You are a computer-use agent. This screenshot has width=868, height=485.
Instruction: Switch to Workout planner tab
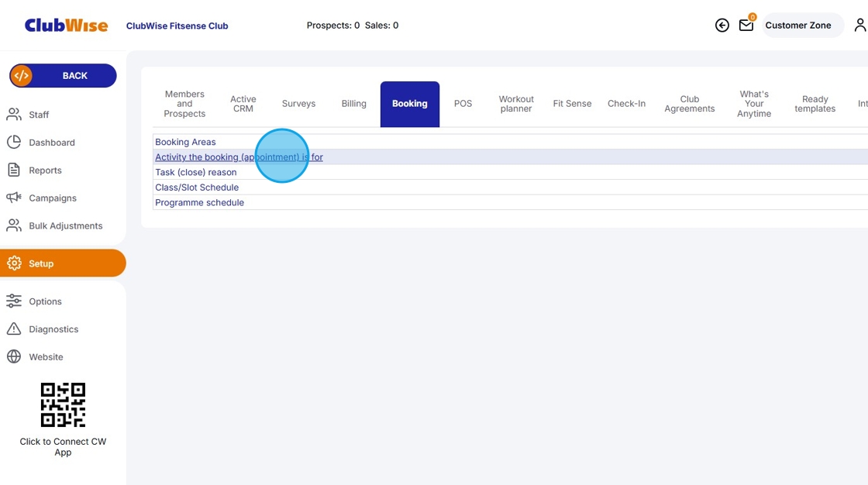[516, 104]
